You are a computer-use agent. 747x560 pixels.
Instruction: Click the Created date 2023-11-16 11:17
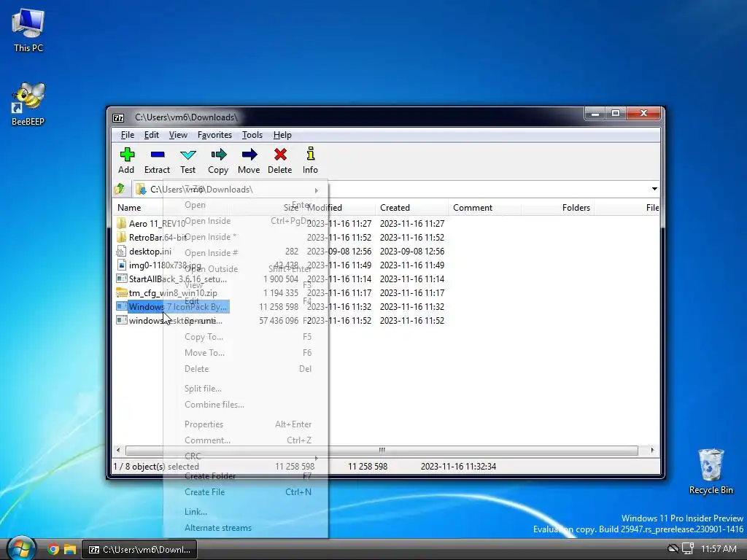pos(411,292)
